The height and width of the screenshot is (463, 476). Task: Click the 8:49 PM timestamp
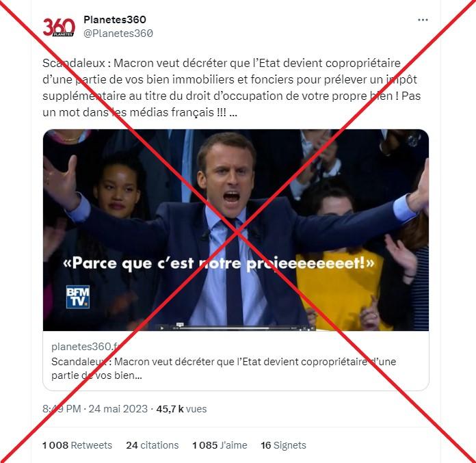(x=62, y=409)
